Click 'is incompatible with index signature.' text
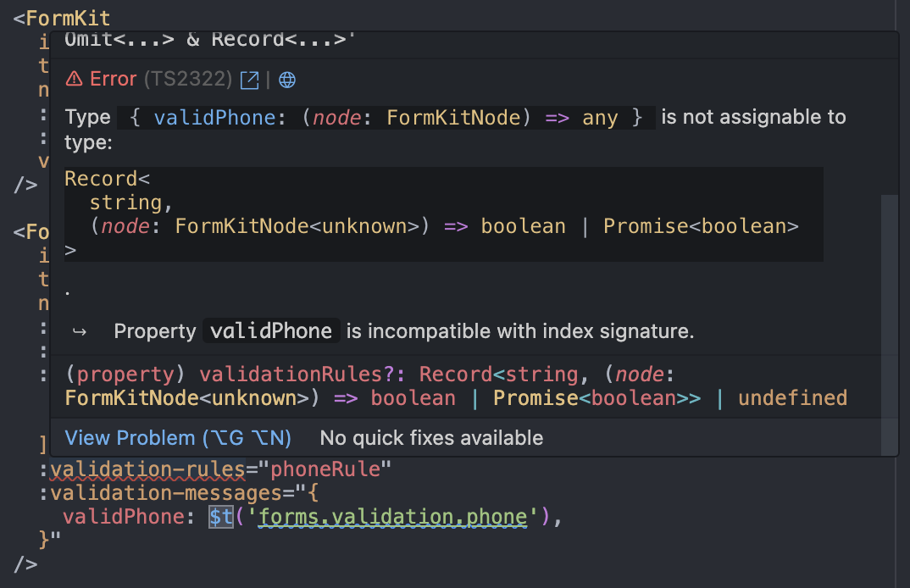 (520, 331)
